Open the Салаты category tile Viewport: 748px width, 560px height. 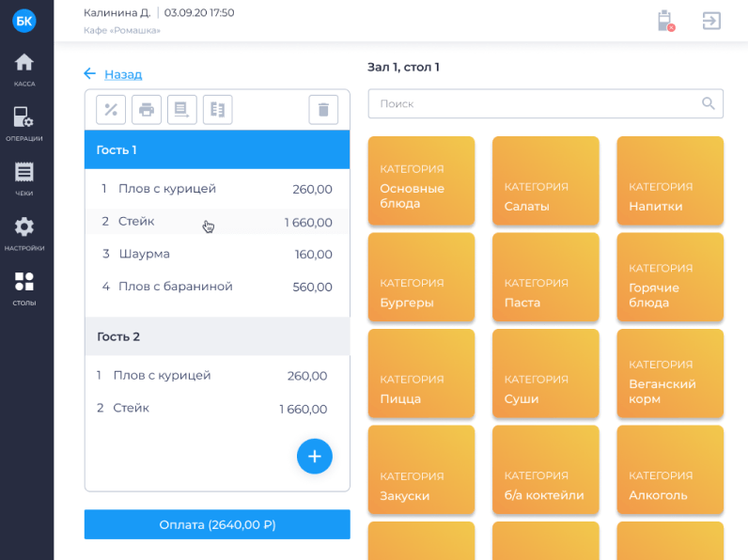(x=546, y=180)
